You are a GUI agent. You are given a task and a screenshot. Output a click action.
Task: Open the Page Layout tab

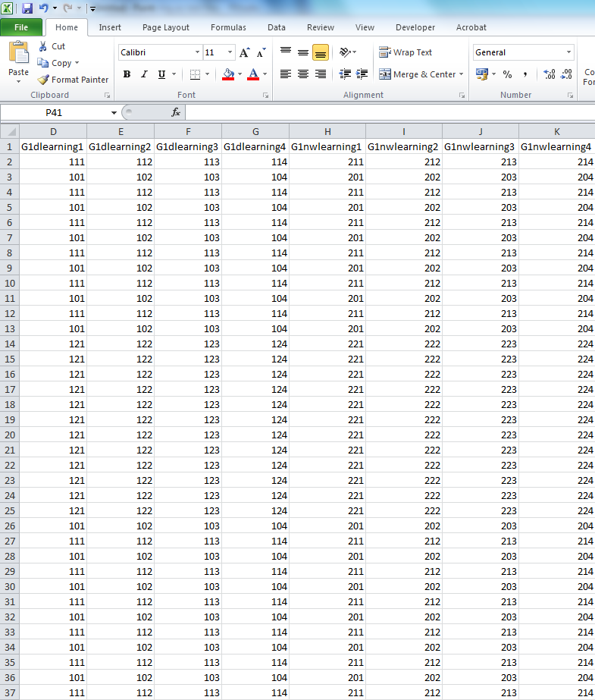(x=166, y=27)
